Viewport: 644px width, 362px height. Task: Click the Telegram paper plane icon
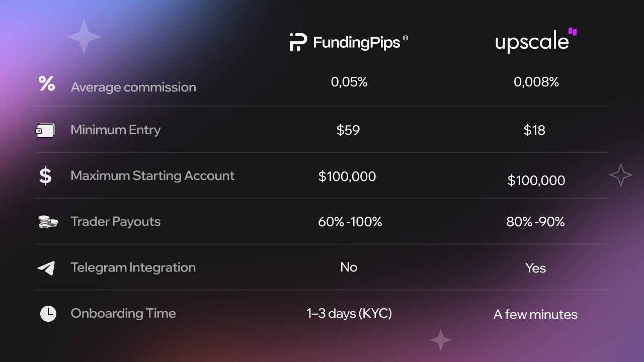46,268
